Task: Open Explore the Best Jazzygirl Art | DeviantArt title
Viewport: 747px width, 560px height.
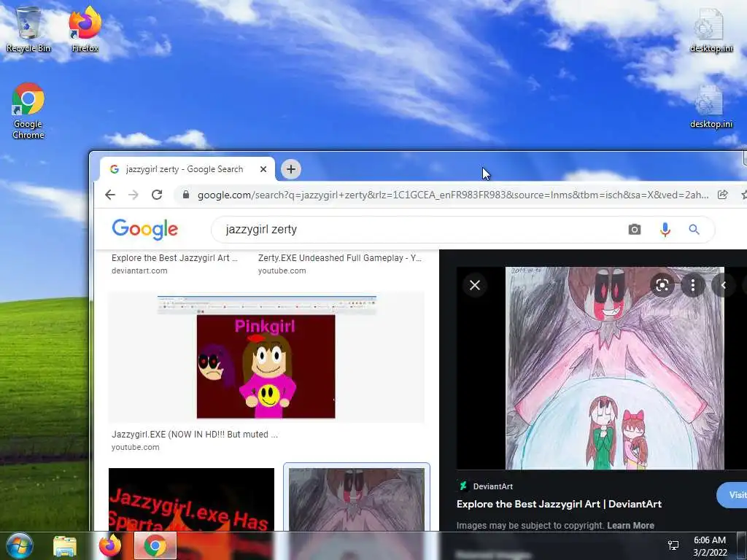Action: pos(559,504)
